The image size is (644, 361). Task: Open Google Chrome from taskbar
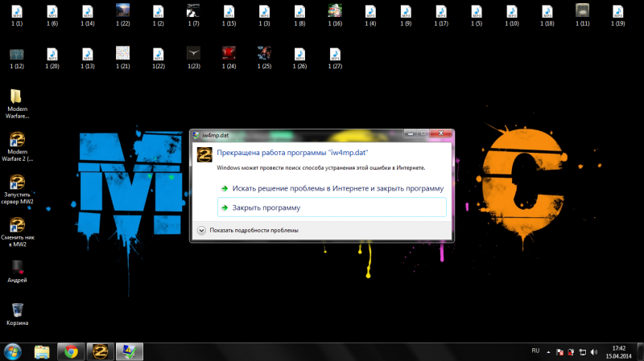click(x=71, y=352)
